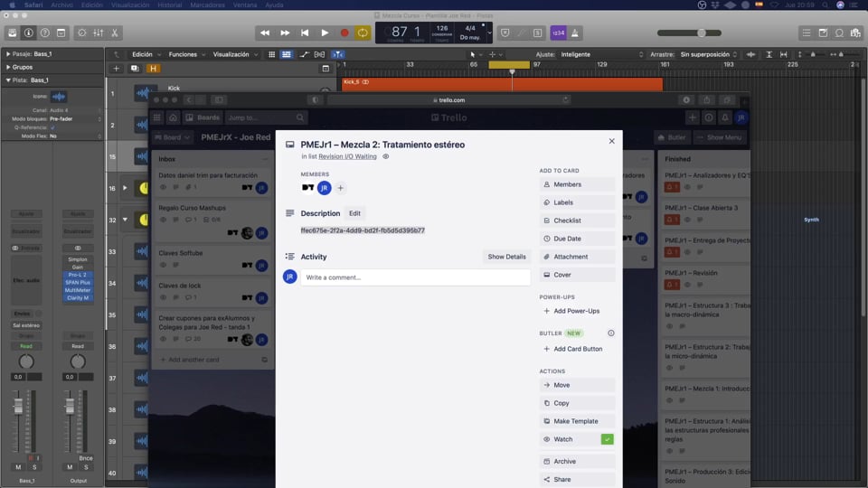Click the add track plus button
The width and height of the screenshot is (868, 488).
click(x=116, y=69)
